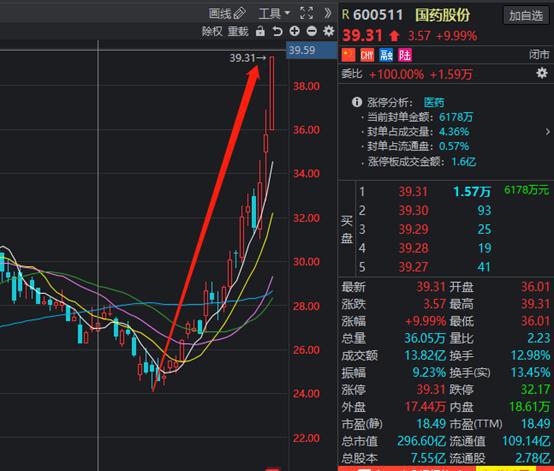Click 流通值 value 109.14亿
The height and width of the screenshot is (471, 554).
click(526, 441)
